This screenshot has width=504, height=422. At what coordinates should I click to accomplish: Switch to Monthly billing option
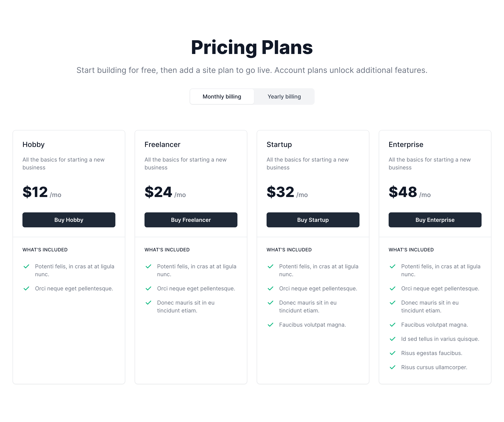[x=222, y=97]
